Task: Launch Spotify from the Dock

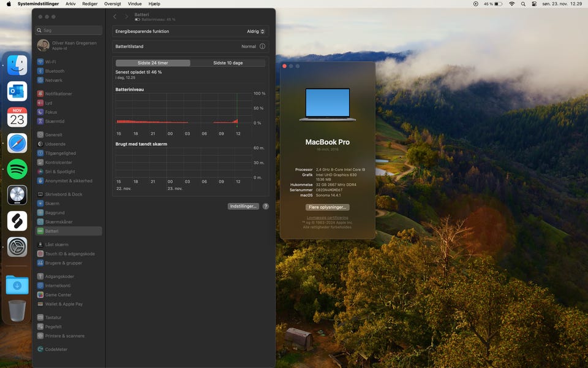Action: (17, 169)
